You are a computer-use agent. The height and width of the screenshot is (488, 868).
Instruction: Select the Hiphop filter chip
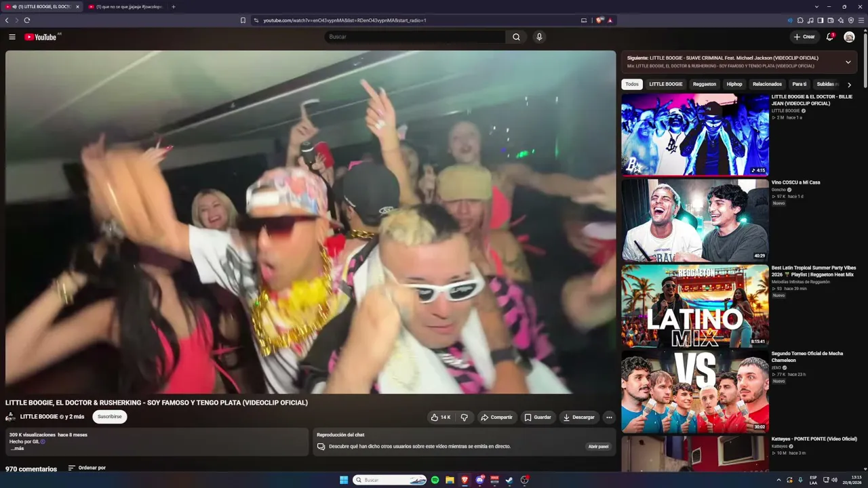[x=734, y=84]
